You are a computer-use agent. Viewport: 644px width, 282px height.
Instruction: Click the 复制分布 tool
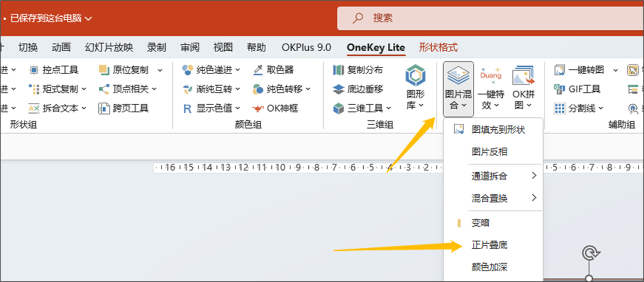tap(358, 70)
